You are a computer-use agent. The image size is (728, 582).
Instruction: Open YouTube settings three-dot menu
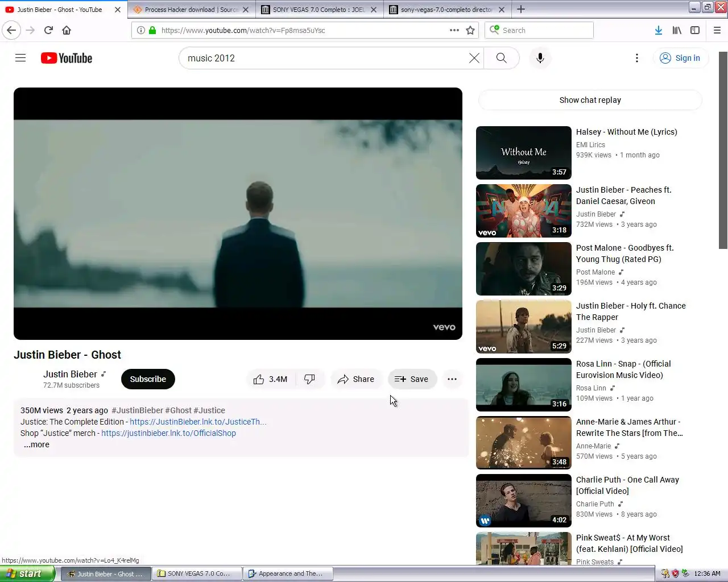[x=637, y=58]
